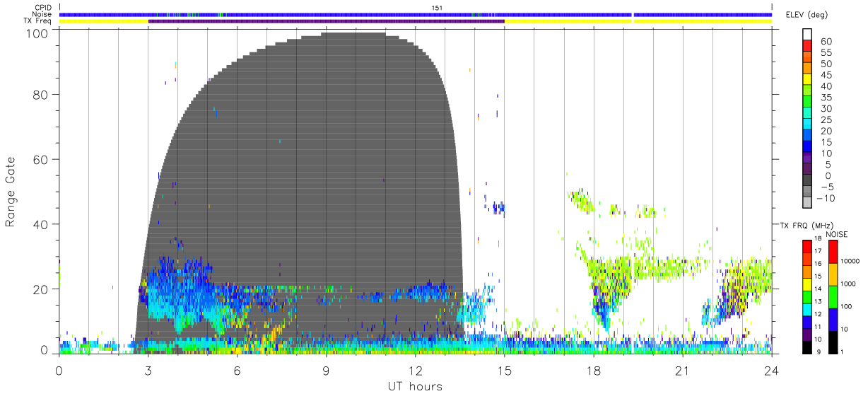Click the x-axis tick label 12
The height and width of the screenshot is (401, 868).
(416, 371)
